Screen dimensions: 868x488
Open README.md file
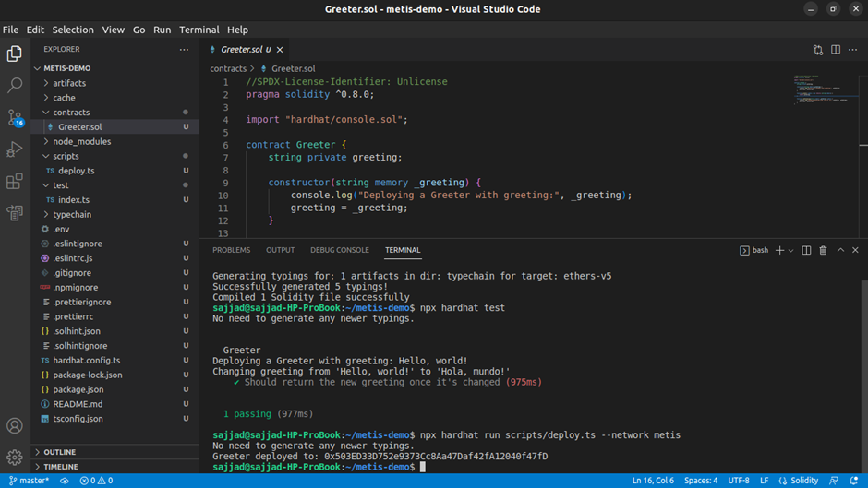[x=115, y=404]
